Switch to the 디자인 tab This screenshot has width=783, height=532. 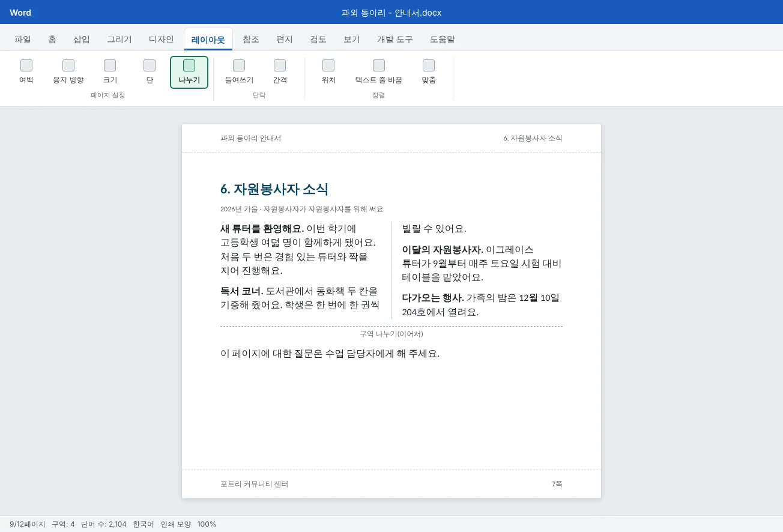click(162, 40)
